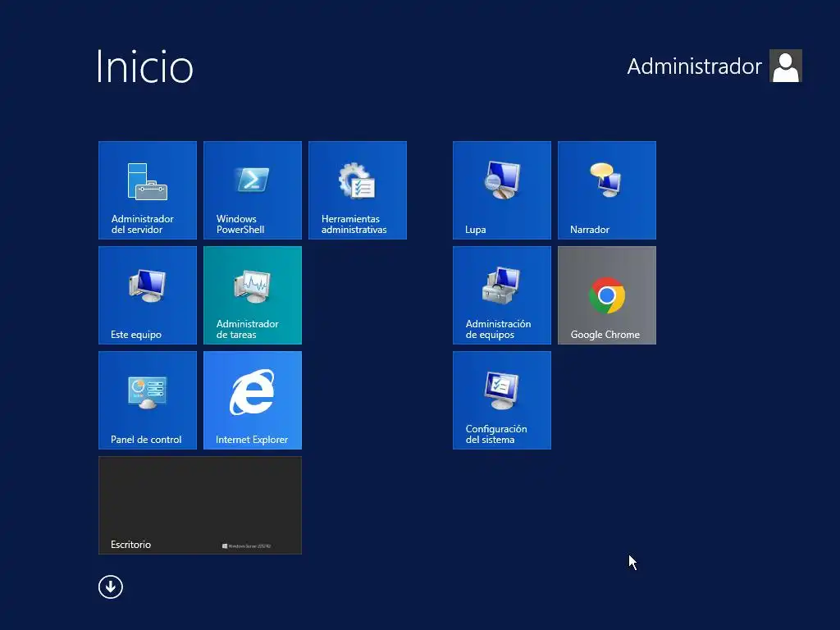Launch Windows PowerShell tile

pos(253,190)
